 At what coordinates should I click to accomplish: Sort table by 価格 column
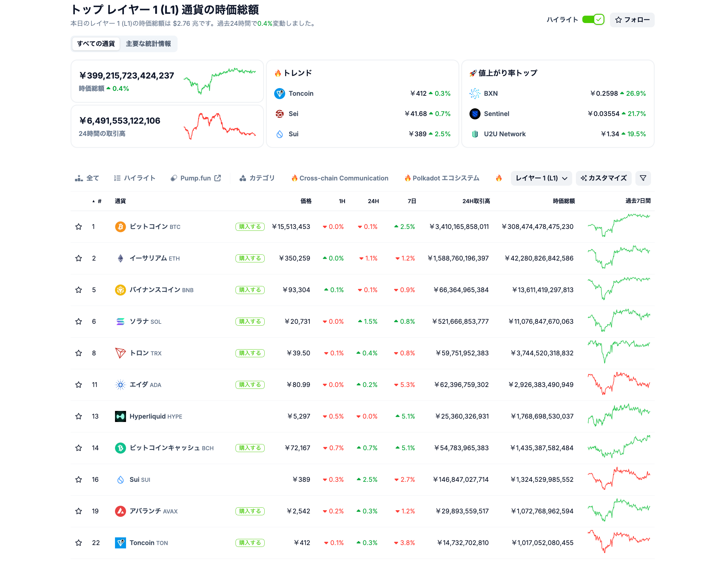point(306,201)
